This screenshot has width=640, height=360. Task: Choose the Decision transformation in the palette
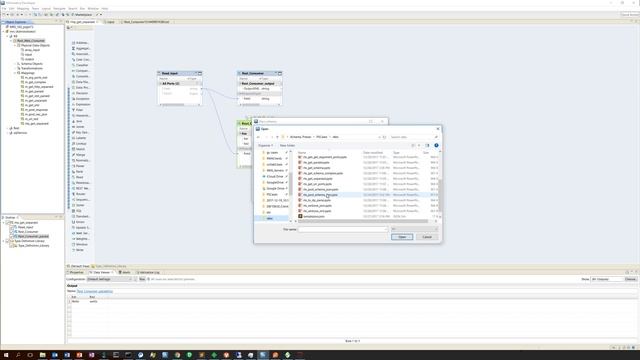(81, 93)
